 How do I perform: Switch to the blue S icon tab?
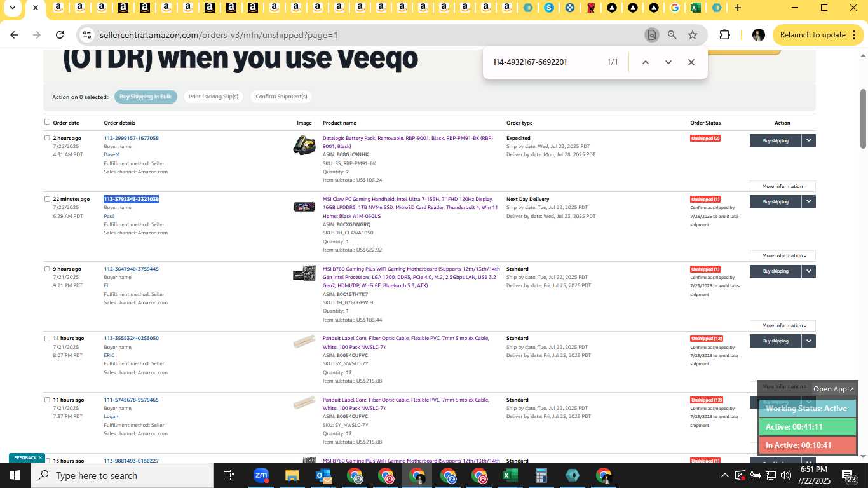(549, 8)
